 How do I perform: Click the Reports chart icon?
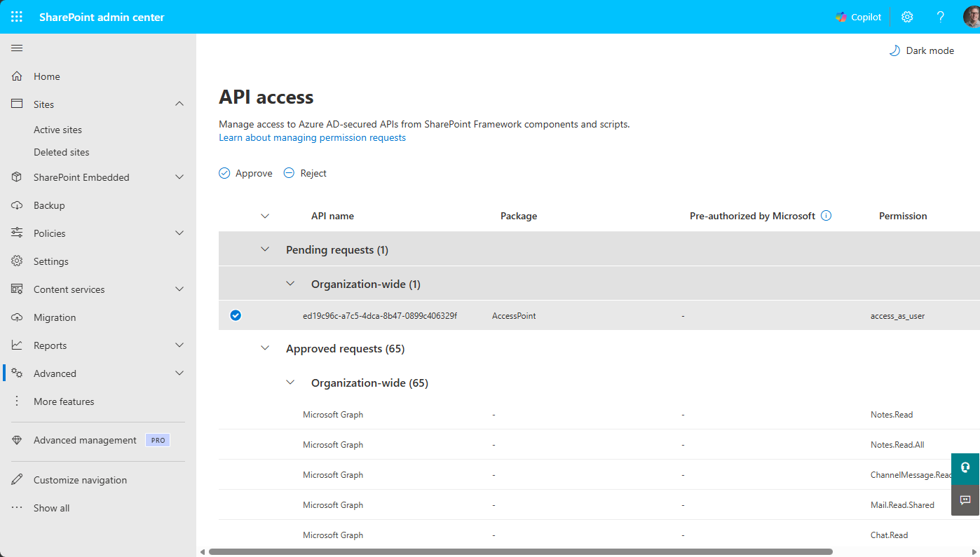click(x=18, y=345)
